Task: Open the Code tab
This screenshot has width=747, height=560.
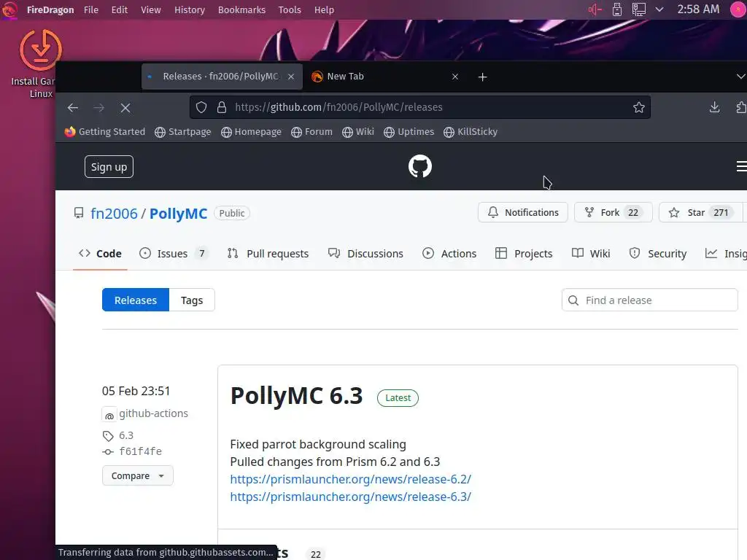Action: pos(100,253)
